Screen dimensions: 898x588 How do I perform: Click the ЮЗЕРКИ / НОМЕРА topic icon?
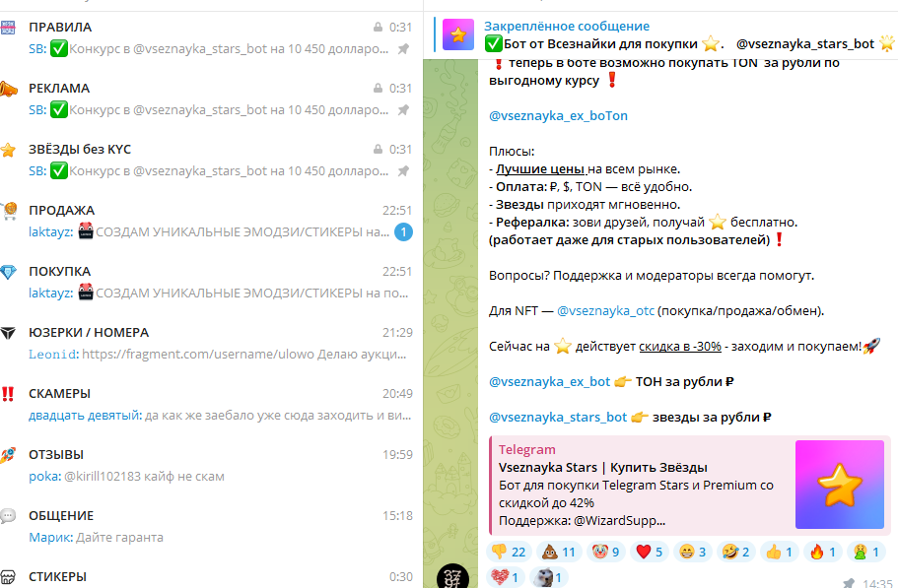[8, 333]
